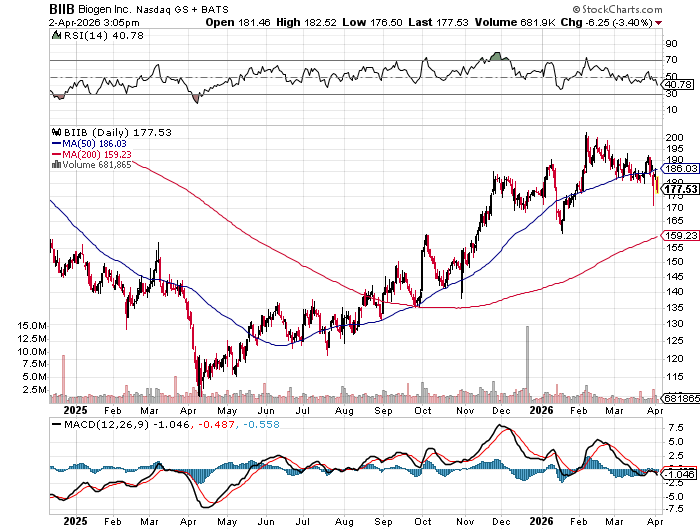Click the RSI(14) legend mountain icon
The width and height of the screenshot is (700, 530).
pyautogui.click(x=56, y=36)
